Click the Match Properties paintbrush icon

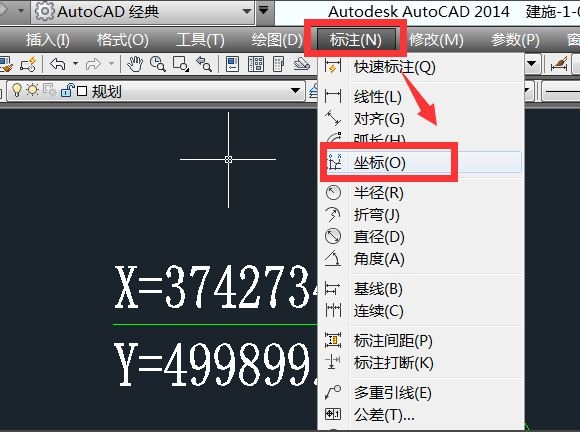6,65
